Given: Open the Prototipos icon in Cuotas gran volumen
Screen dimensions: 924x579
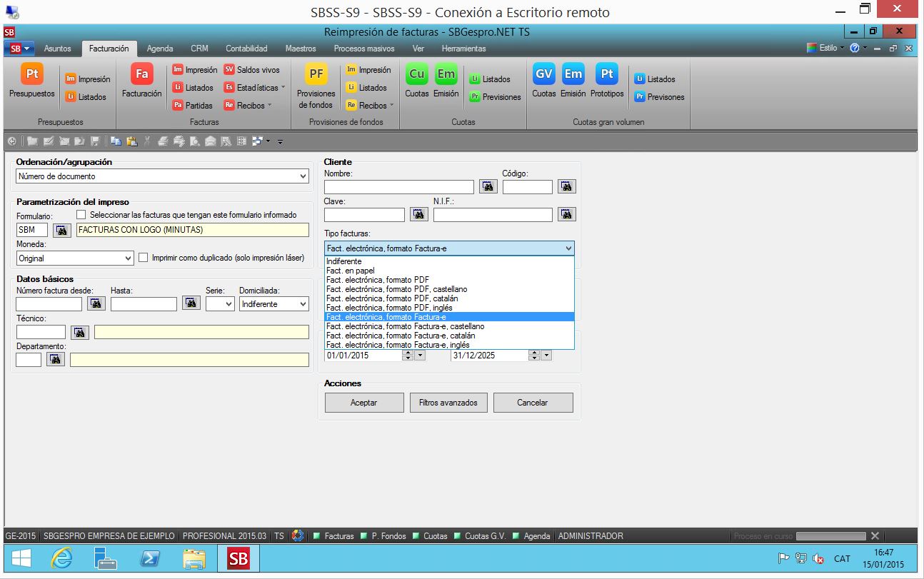Looking at the screenshot, I should pyautogui.click(x=606, y=81).
